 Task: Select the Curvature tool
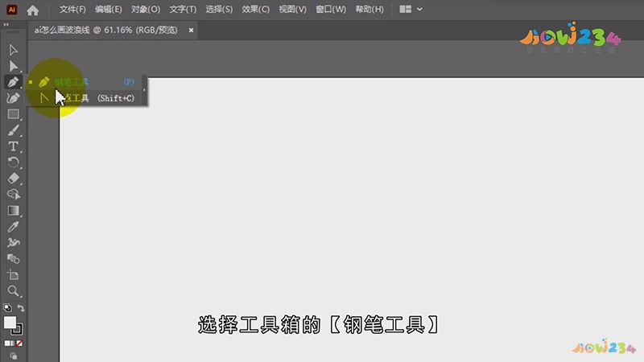13,98
